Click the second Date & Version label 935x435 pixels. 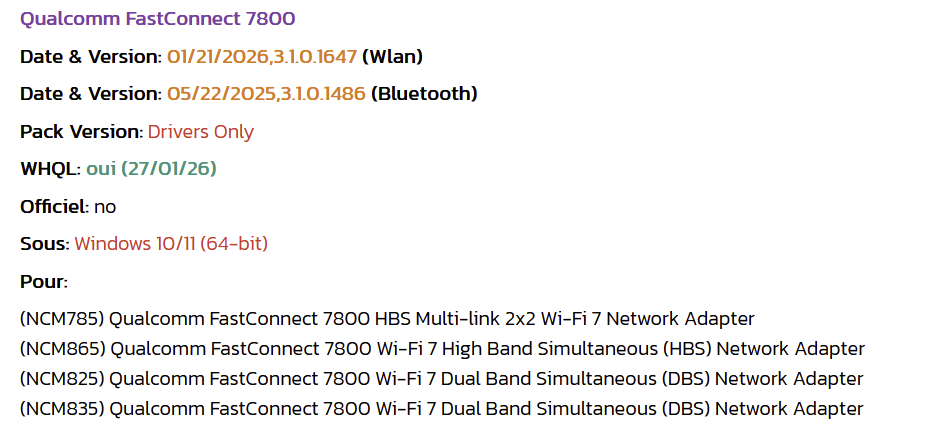tap(91, 94)
